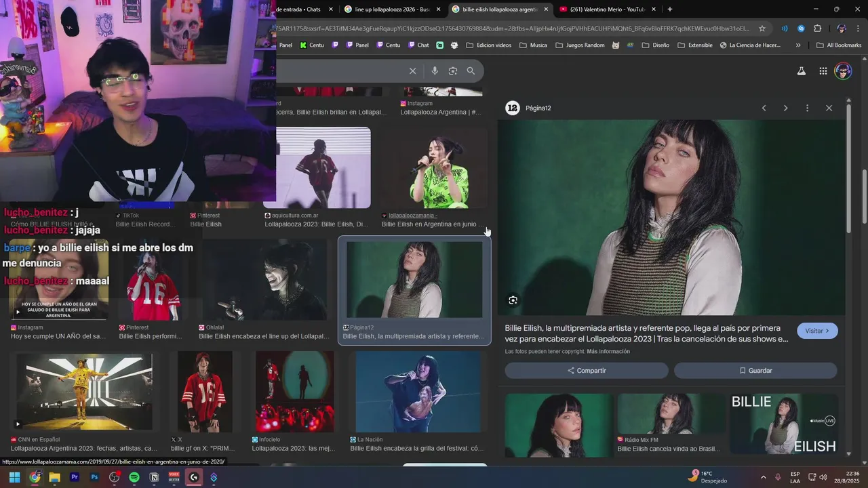Open the BILLIE EILISH Music Live related image
The height and width of the screenshot is (488, 868).
point(783,425)
